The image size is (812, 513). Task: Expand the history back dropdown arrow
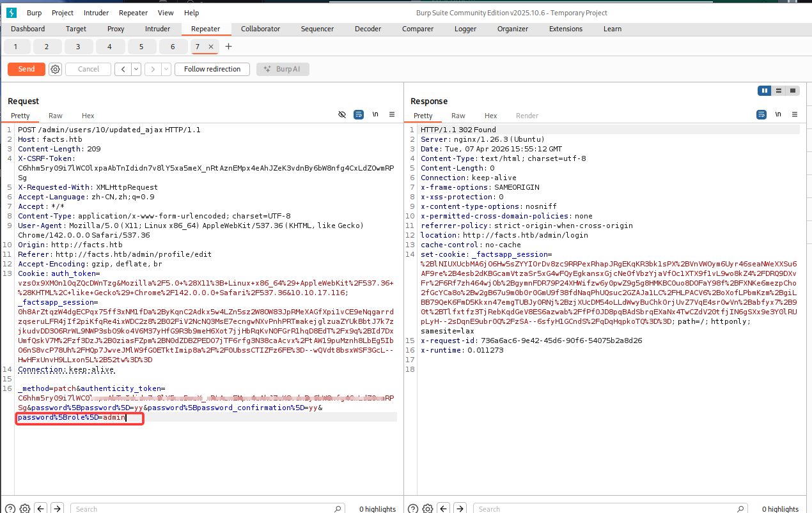pos(136,69)
